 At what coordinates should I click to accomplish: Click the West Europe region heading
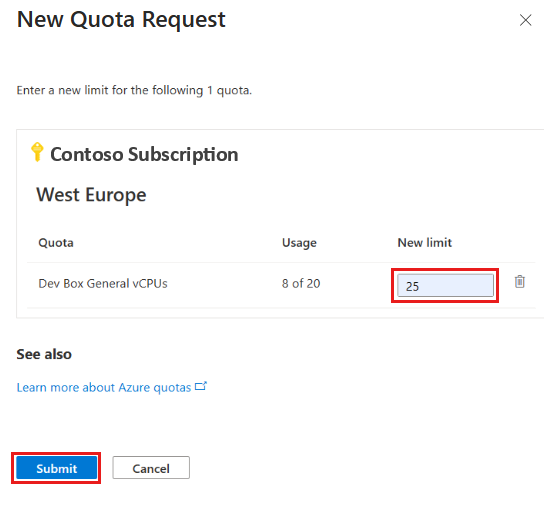pos(91,194)
